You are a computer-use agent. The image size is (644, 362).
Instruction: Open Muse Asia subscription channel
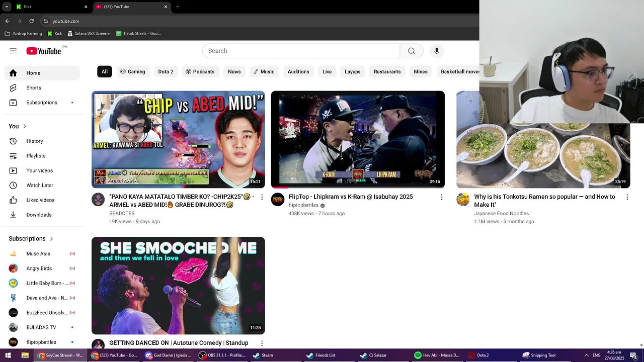42,254
